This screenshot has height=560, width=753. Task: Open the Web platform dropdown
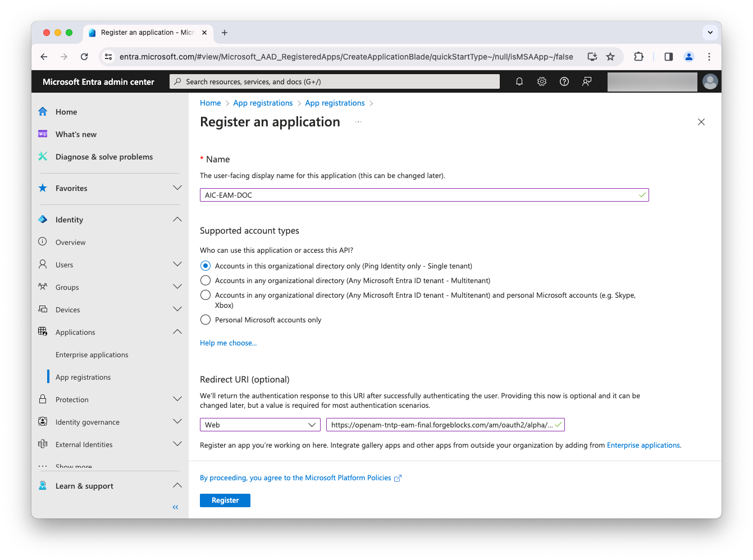[x=259, y=425]
